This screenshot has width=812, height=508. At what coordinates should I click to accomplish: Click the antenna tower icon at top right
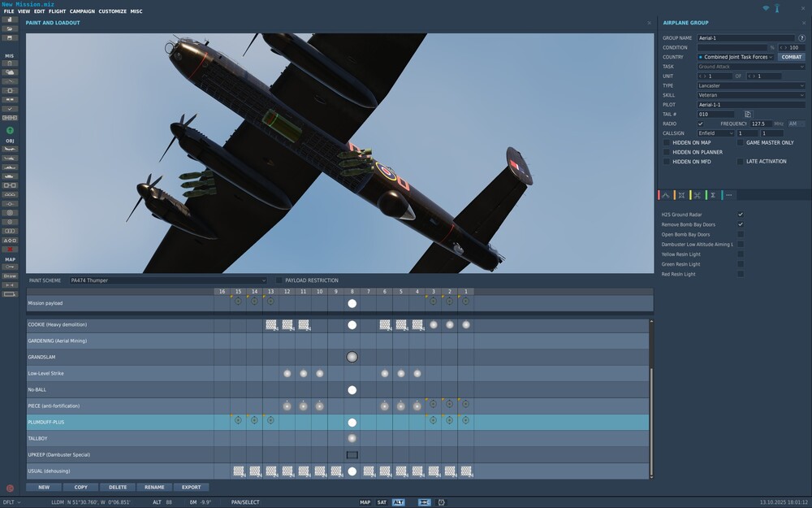pyautogui.click(x=777, y=8)
